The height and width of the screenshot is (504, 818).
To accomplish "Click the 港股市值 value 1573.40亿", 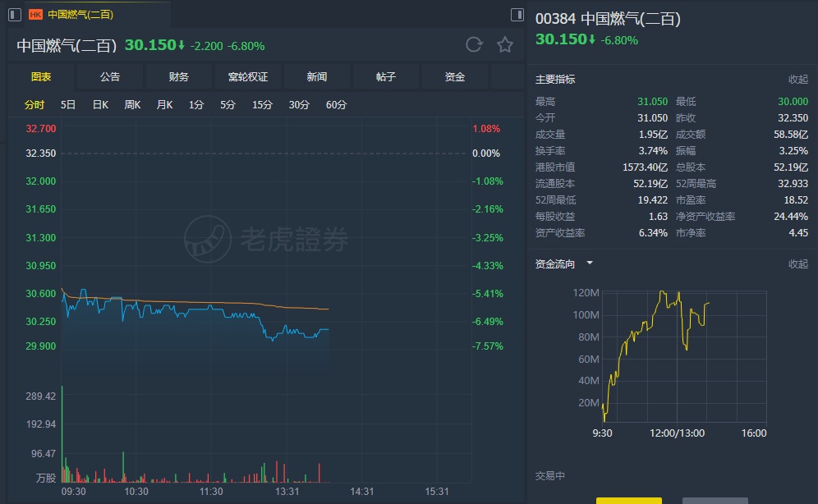I will [x=645, y=167].
